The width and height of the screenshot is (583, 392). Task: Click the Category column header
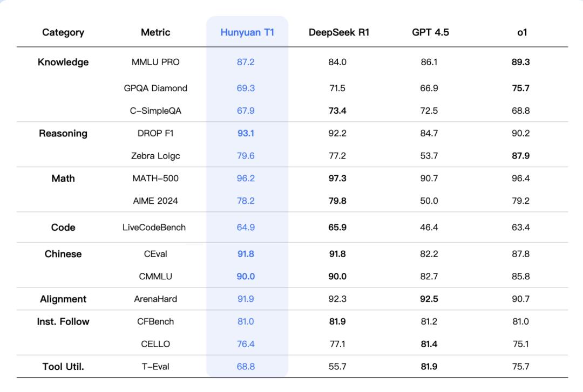63,32
